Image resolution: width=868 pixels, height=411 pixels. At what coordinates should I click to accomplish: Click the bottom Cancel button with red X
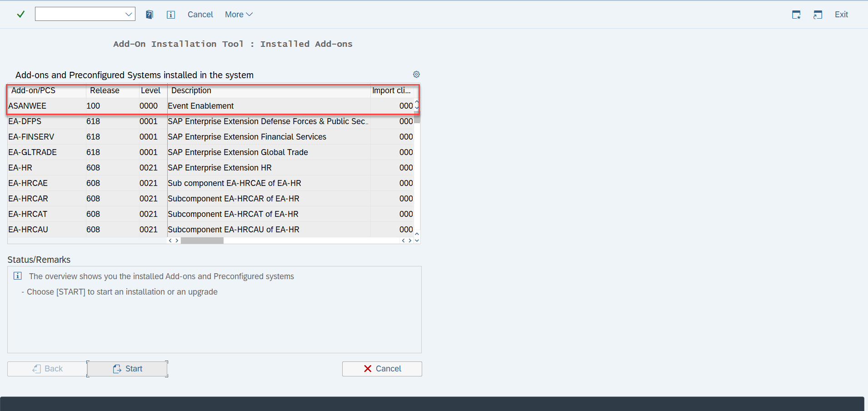[x=382, y=369]
